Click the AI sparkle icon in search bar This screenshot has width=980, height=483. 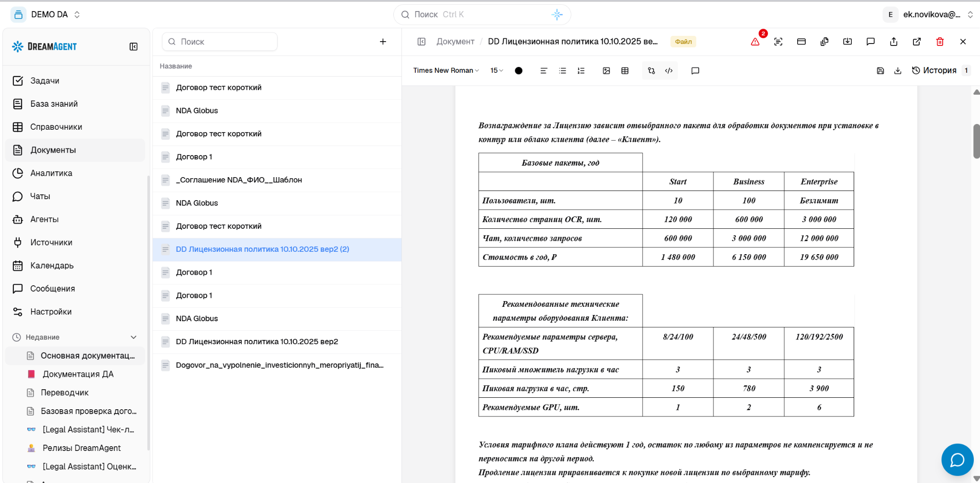tap(557, 14)
